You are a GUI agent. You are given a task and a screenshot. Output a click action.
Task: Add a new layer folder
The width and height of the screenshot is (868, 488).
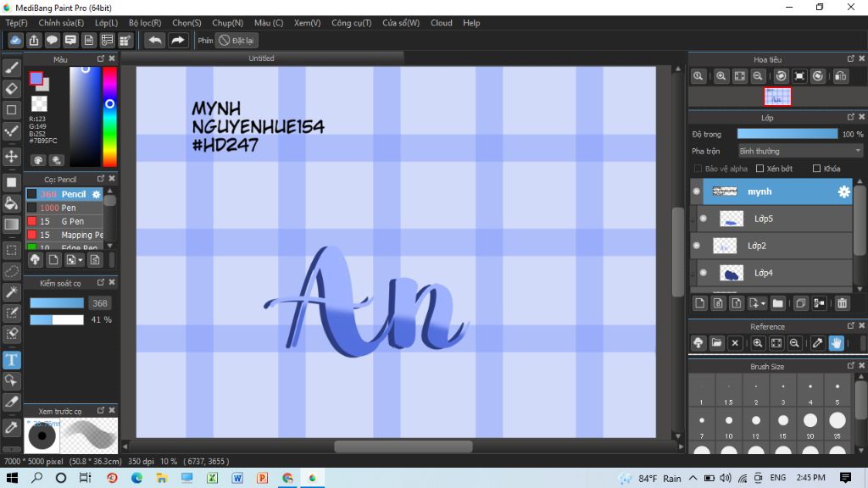(778, 303)
